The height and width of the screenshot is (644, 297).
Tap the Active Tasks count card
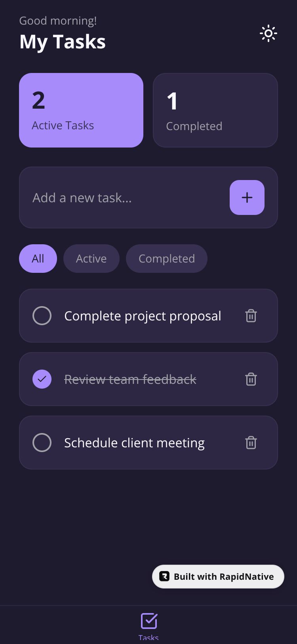coord(81,110)
